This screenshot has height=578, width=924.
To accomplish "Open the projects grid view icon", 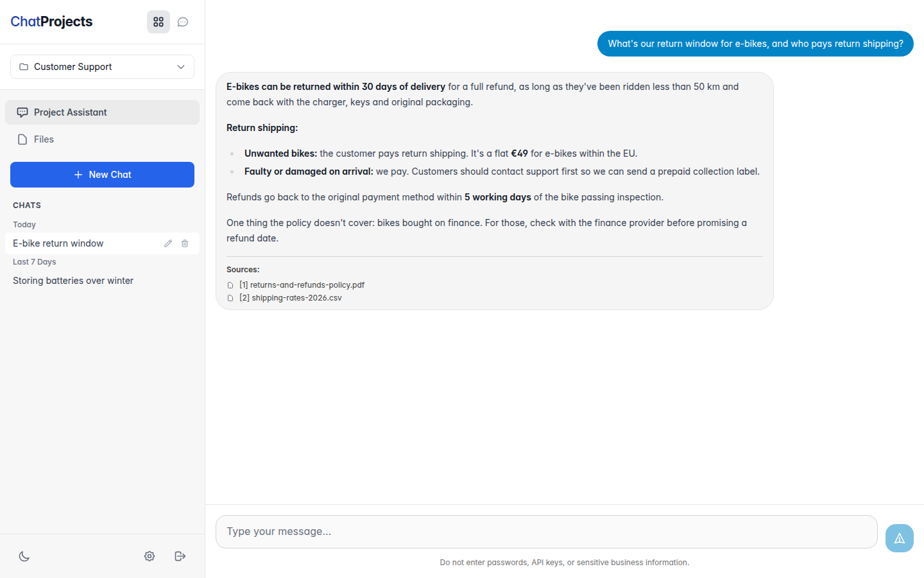I will click(x=158, y=22).
